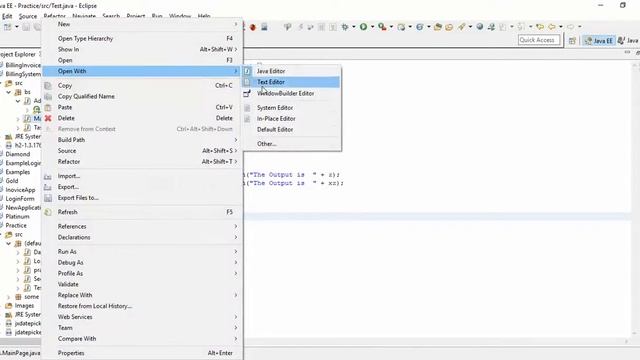Screen dimensions: 640x360
Task: Switch to the Java EE perspective
Action: point(599,40)
